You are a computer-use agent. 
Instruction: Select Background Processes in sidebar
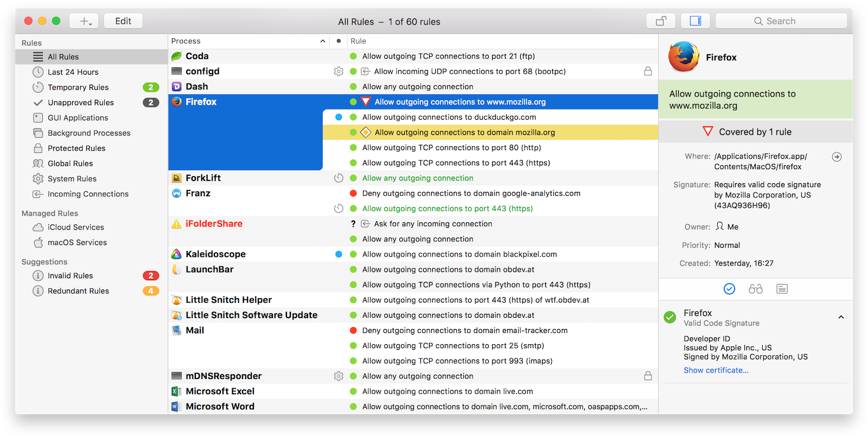[92, 133]
